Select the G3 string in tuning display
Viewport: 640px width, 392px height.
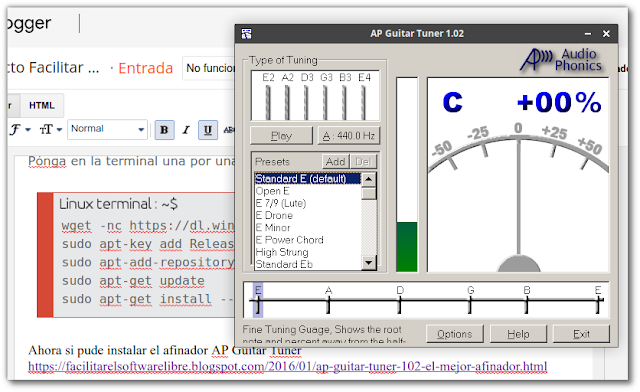click(326, 97)
